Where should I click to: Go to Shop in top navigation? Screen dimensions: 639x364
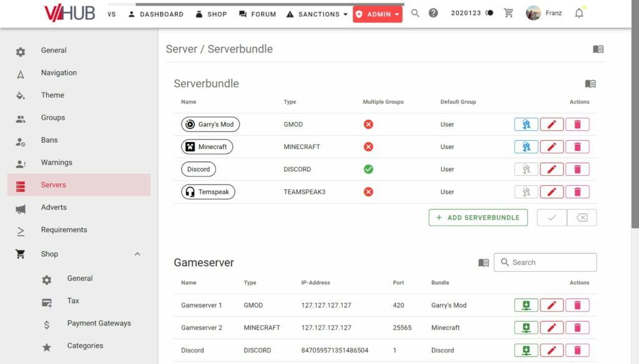(211, 14)
